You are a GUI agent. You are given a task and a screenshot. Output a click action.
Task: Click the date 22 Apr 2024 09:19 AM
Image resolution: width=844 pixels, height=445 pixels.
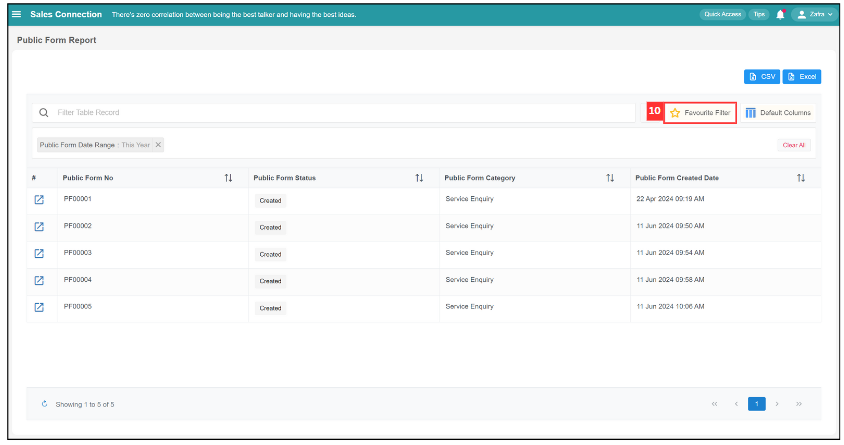pos(670,199)
